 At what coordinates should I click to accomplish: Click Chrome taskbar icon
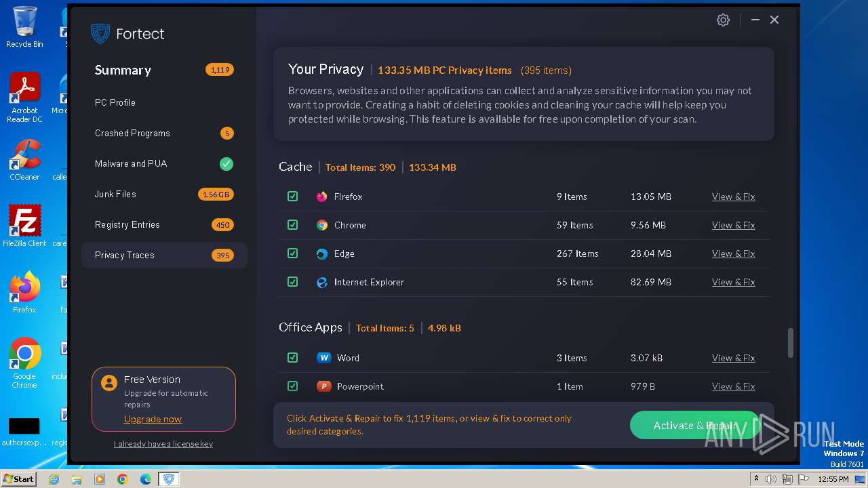tap(123, 479)
